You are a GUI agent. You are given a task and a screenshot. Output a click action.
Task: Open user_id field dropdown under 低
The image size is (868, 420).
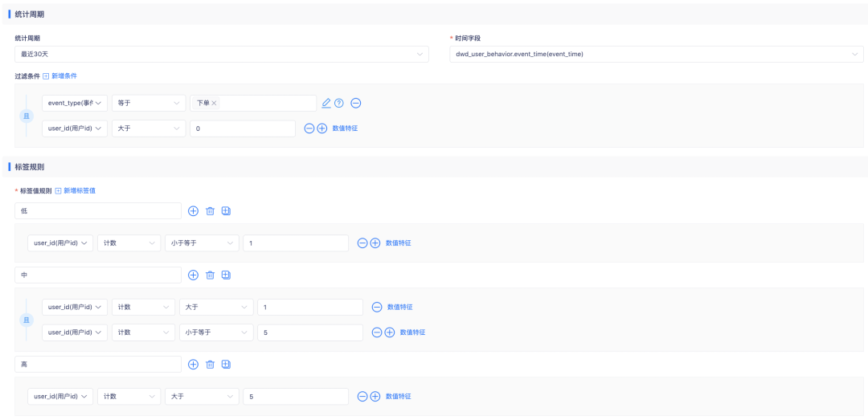click(x=60, y=243)
